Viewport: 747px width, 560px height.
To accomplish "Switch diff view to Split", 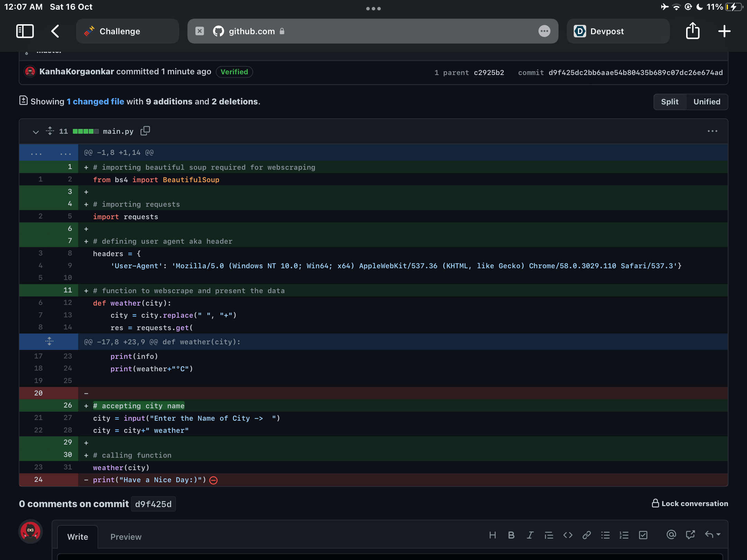I will point(670,102).
